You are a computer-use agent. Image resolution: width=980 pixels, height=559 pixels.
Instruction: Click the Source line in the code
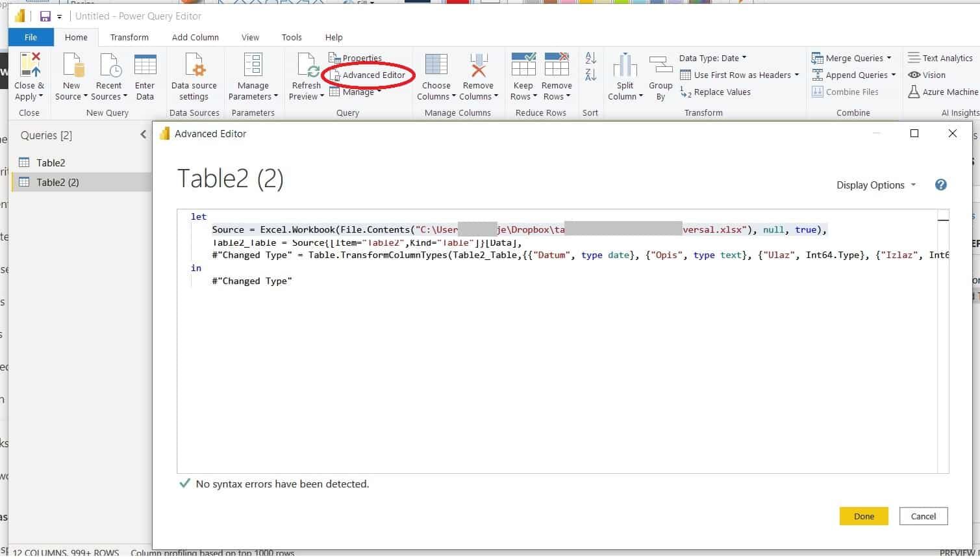point(520,229)
